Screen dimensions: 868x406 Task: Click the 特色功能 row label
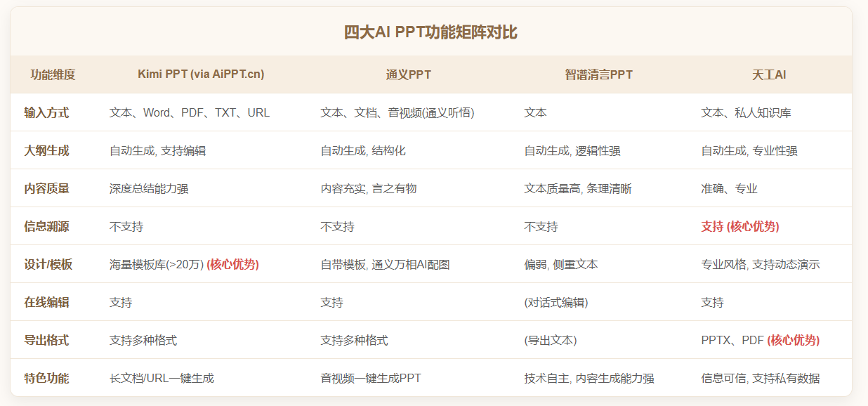[x=46, y=378]
